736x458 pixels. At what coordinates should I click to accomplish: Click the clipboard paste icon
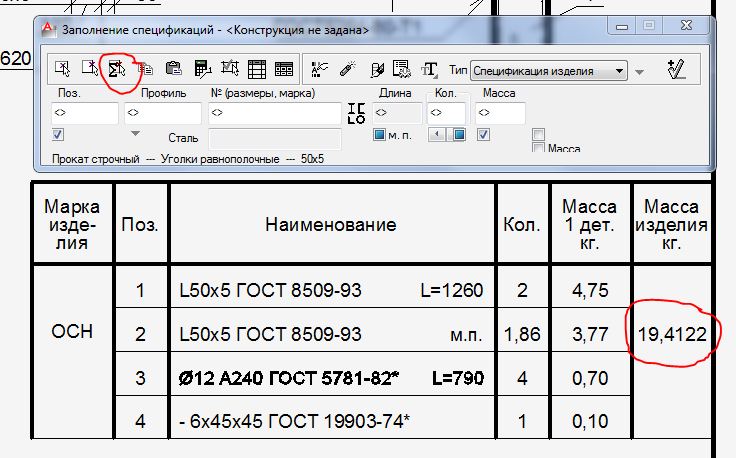pos(173,69)
